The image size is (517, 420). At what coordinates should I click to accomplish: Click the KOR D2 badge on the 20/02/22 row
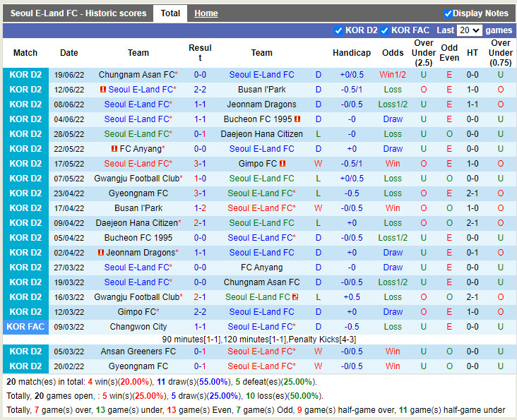[25, 366]
